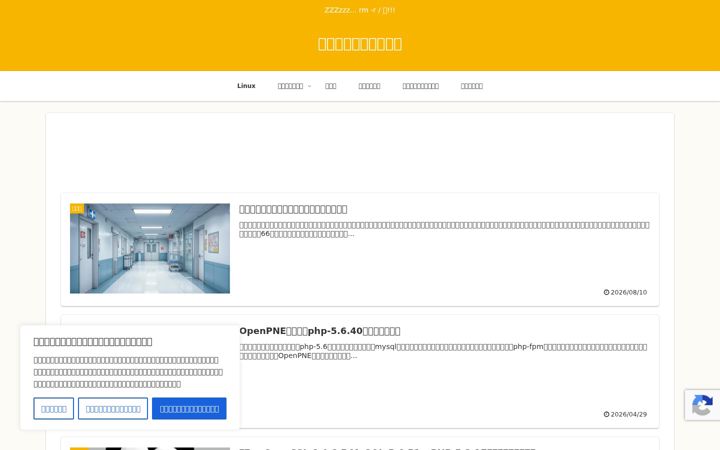
Task: Open the hospital corridor article thumbnail
Action: point(150,248)
